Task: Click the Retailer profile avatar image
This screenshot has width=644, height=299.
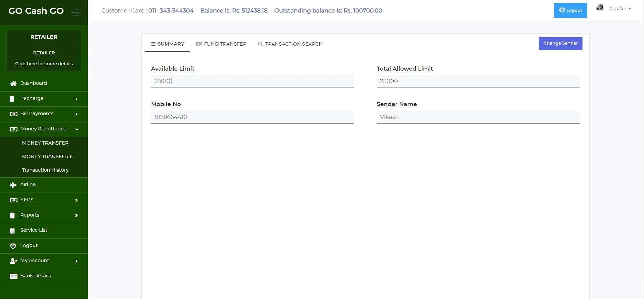Action: (600, 7)
